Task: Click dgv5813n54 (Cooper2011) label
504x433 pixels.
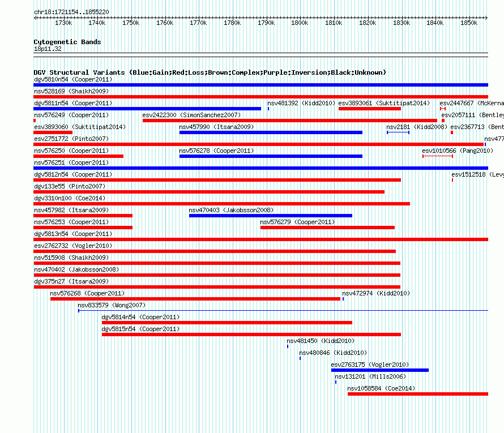Action: click(x=73, y=234)
